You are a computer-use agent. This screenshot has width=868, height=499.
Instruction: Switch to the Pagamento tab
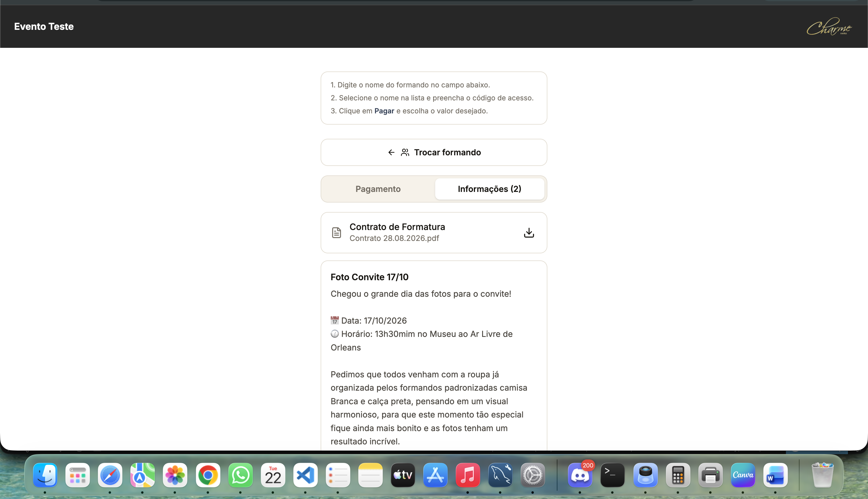pos(378,189)
